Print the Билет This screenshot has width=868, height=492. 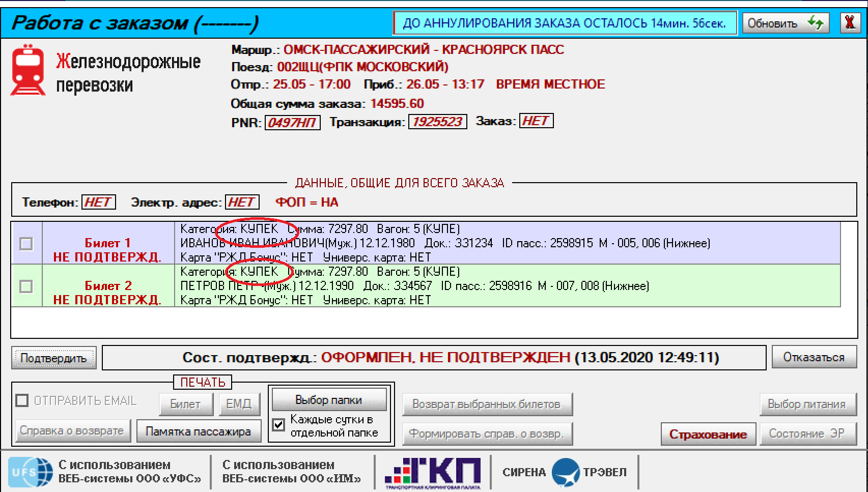185,404
